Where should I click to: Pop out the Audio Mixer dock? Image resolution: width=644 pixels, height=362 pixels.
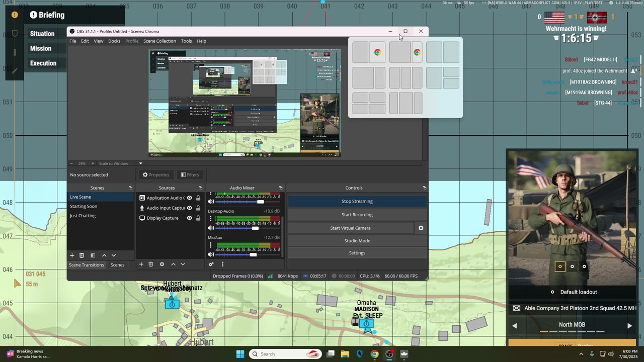tap(280, 188)
